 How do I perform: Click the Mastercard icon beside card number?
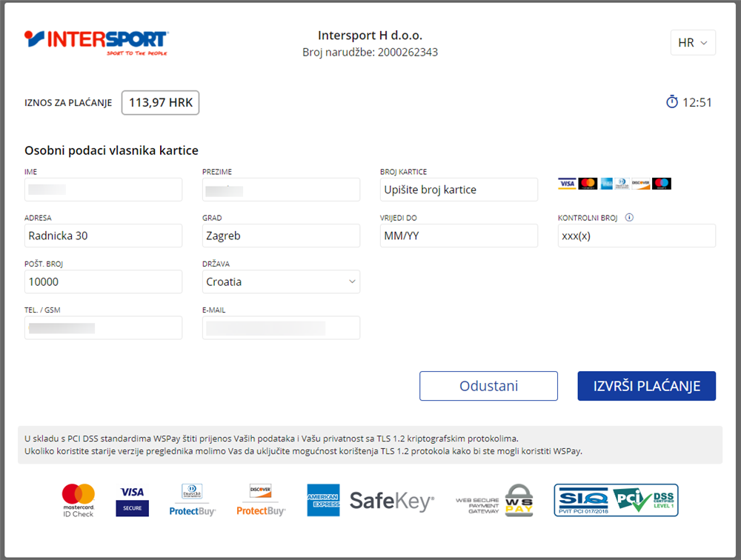click(x=588, y=184)
